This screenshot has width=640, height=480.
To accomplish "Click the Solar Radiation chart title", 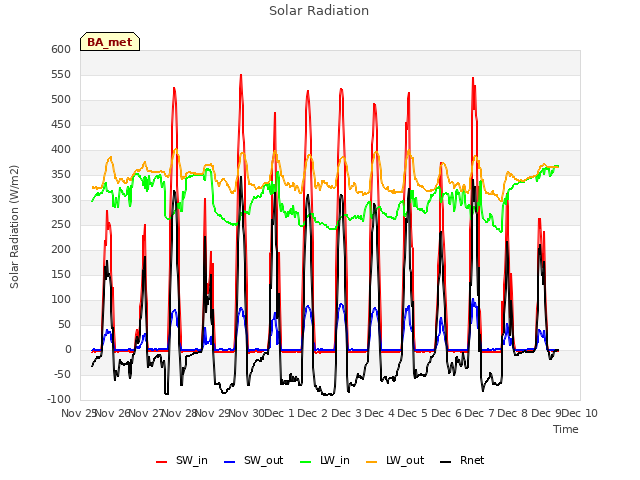I will 319,11.
